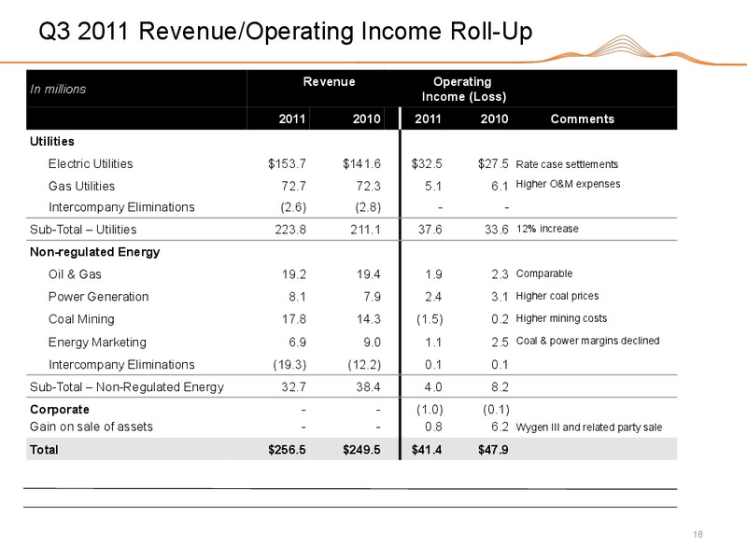Select Electric Utilities operating income "$32.5"
The image size is (747, 560).
click(x=427, y=164)
